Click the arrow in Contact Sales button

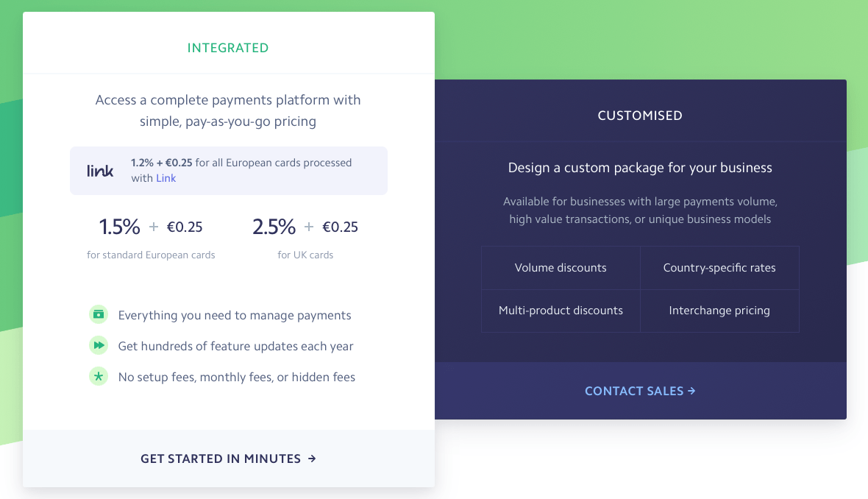pos(691,391)
